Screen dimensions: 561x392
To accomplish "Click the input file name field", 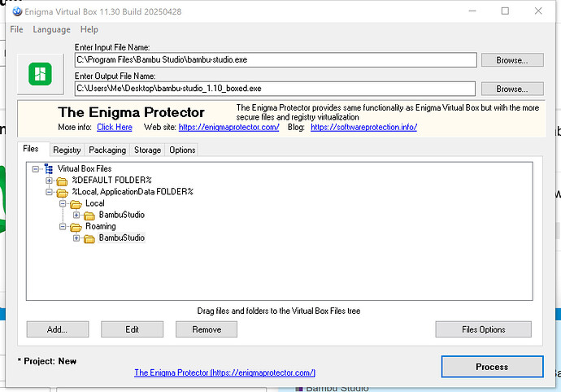I will tap(276, 60).
